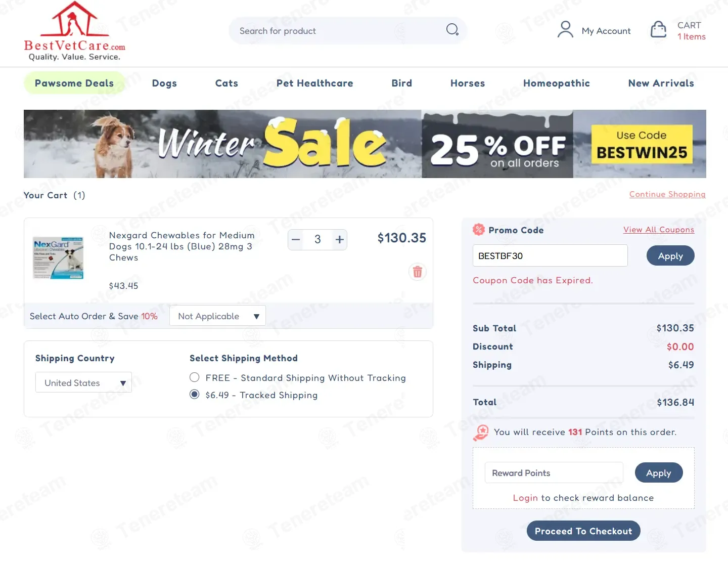Open the Homeopathic menu
The height and width of the screenshot is (561, 728).
coord(557,83)
